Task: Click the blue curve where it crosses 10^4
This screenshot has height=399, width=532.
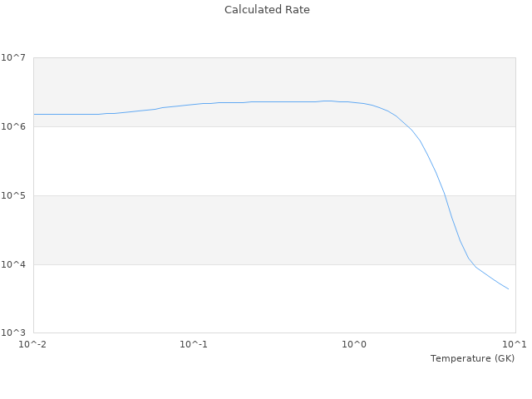Action: [x=470, y=264]
